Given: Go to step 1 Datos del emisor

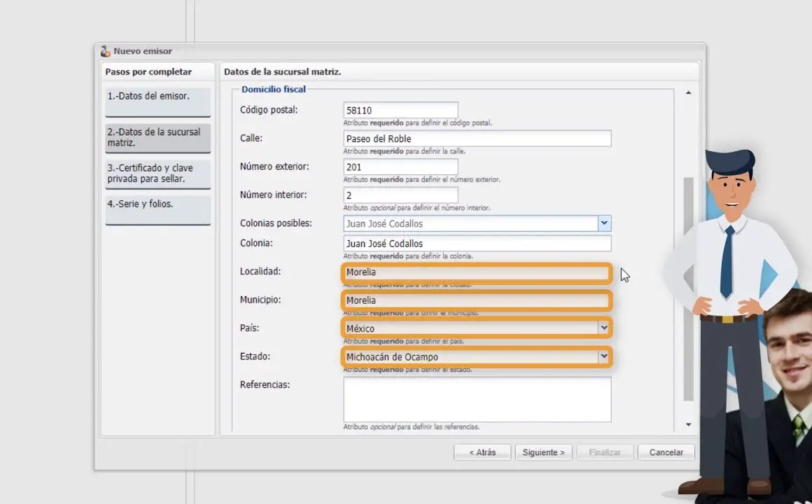Looking at the screenshot, I should coord(157,101).
